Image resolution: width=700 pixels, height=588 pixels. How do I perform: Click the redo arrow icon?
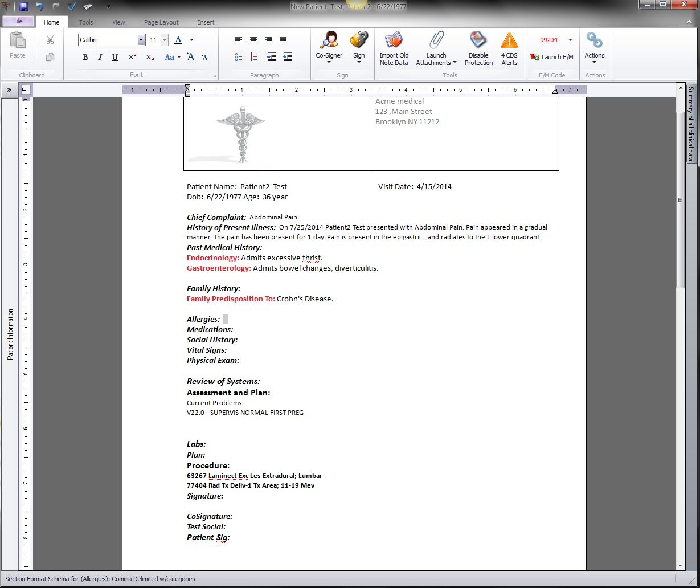click(56, 7)
